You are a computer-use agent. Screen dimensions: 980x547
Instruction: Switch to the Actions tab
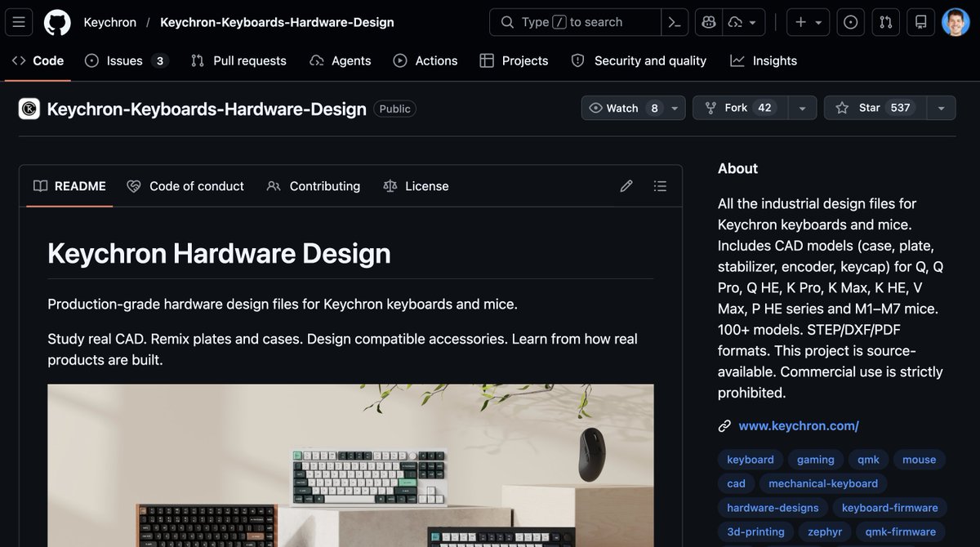coord(425,60)
